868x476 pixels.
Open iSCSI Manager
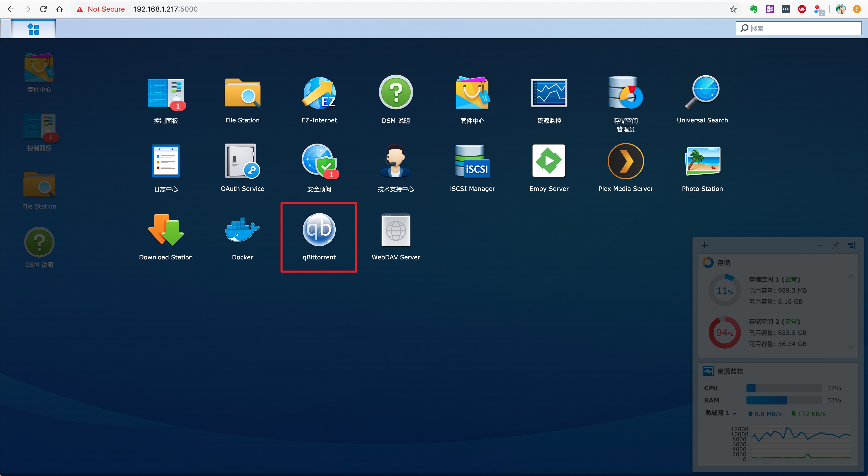(472, 162)
